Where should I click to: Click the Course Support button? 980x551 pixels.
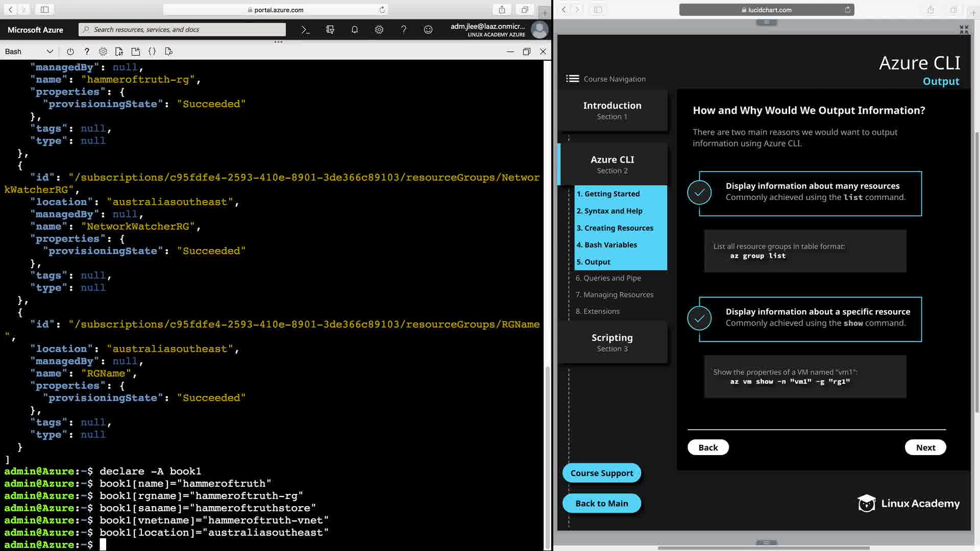tap(602, 473)
